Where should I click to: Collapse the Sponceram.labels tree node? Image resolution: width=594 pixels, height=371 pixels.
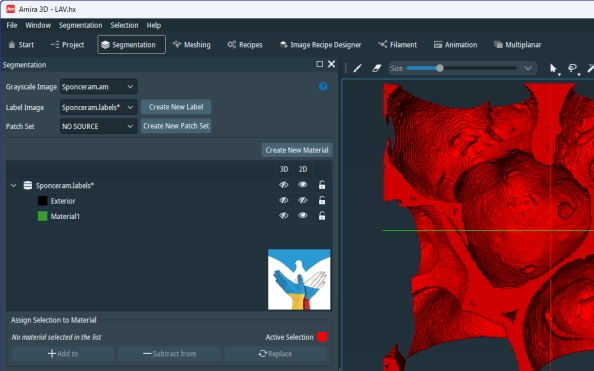click(14, 186)
